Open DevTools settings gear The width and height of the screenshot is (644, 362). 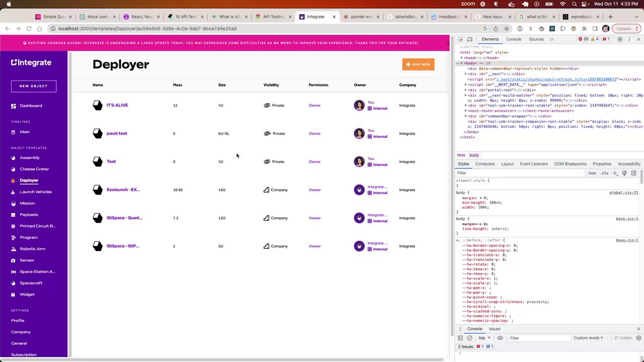point(620,39)
